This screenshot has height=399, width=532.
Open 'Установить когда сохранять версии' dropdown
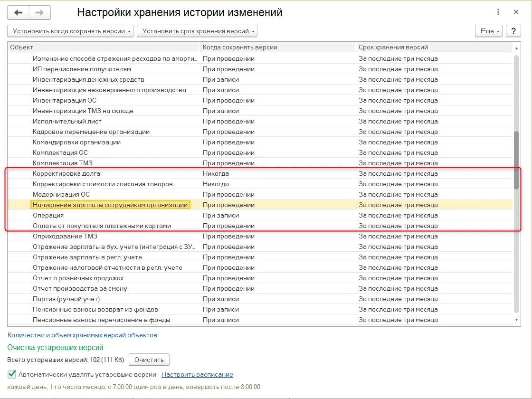coord(70,31)
